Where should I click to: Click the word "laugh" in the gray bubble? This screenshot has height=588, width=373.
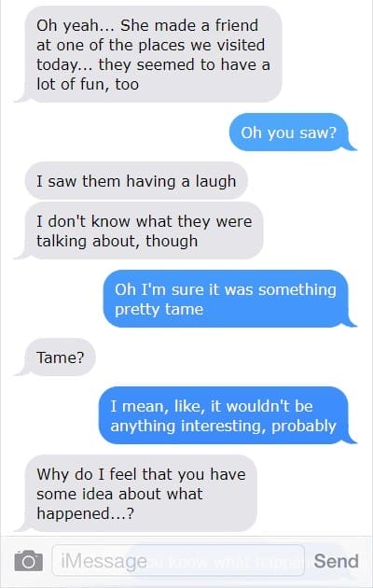215,182
